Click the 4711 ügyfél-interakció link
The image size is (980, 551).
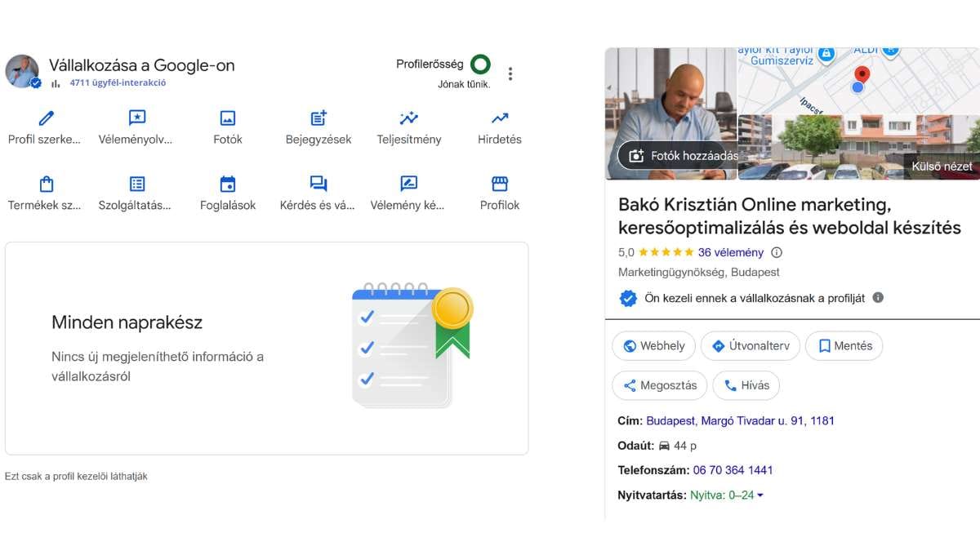tap(118, 83)
